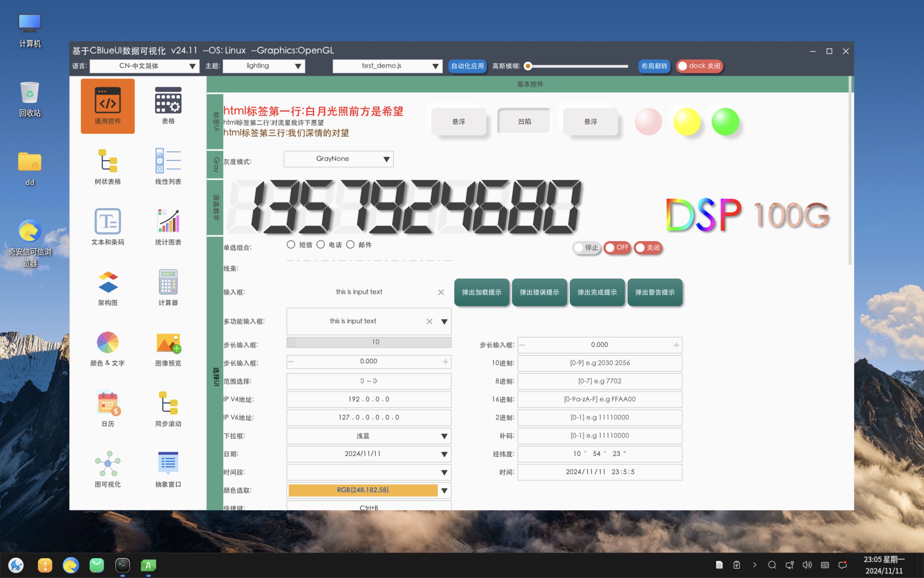Select the Gray side tab
This screenshot has width=924, height=578.
point(215,164)
